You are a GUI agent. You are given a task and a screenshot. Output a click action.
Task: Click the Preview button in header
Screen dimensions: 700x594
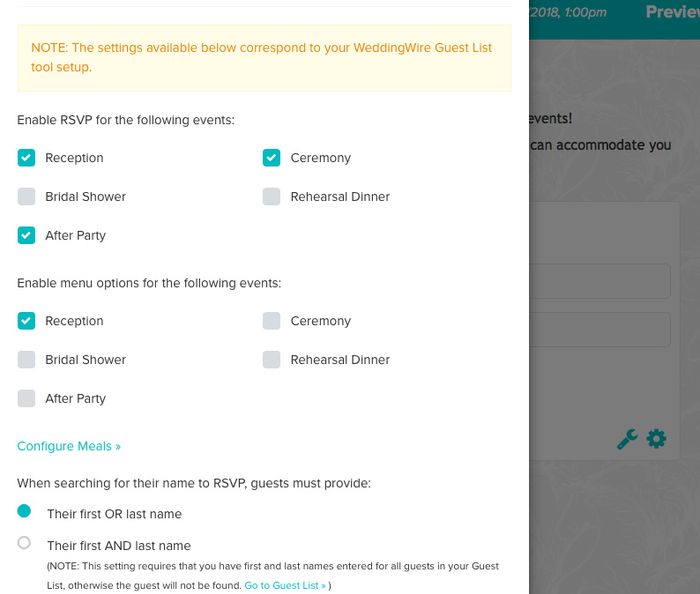pyautogui.click(x=672, y=12)
